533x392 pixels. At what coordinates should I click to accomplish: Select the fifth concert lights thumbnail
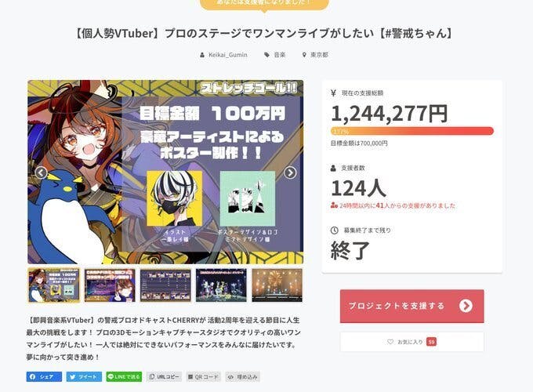[277, 285]
